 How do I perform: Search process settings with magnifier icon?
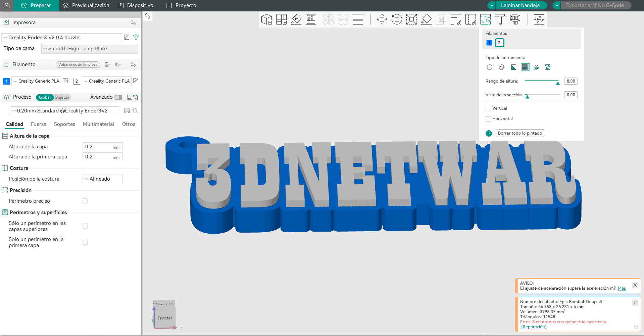(x=135, y=111)
